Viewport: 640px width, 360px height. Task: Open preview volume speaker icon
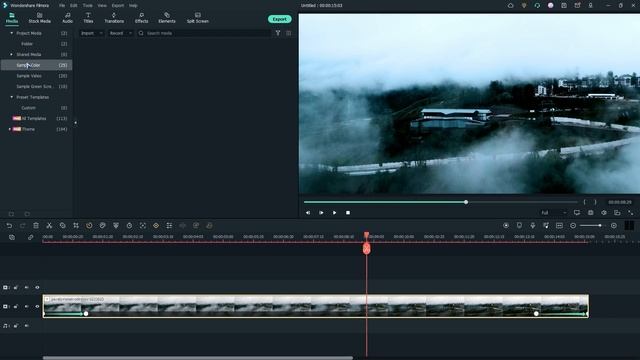(x=604, y=213)
